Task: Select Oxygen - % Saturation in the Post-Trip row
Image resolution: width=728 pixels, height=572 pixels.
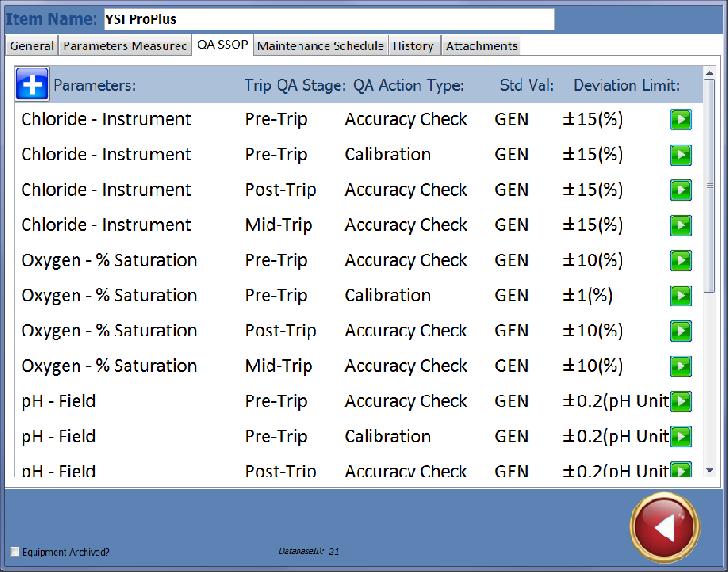Action: pyautogui.click(x=109, y=331)
